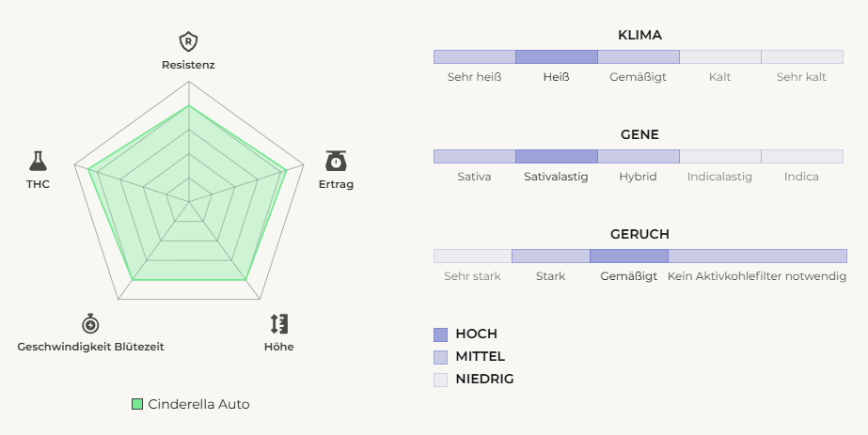Click the THC flask icon
This screenshot has width=868, height=435.
(38, 160)
